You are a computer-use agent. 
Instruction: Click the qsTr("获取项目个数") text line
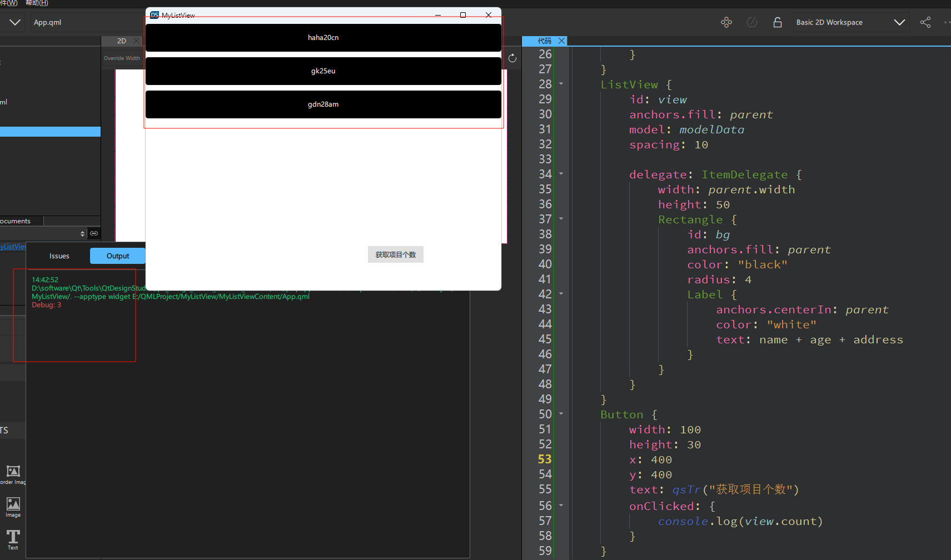714,489
